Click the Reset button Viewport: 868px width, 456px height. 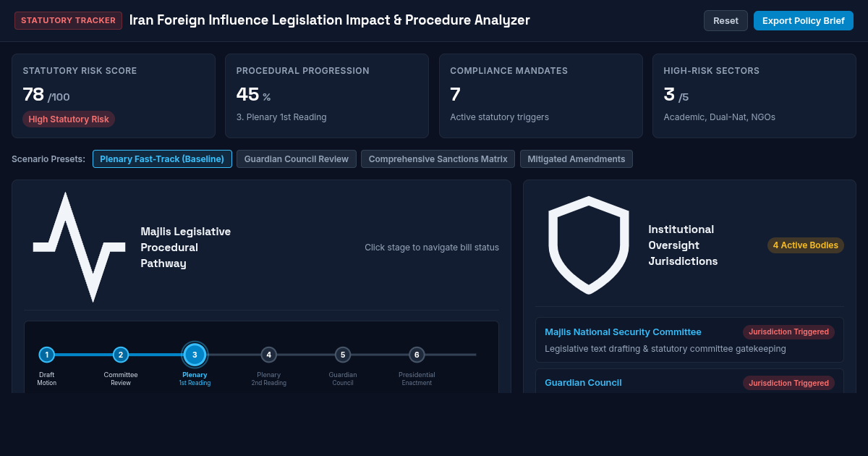tap(726, 20)
